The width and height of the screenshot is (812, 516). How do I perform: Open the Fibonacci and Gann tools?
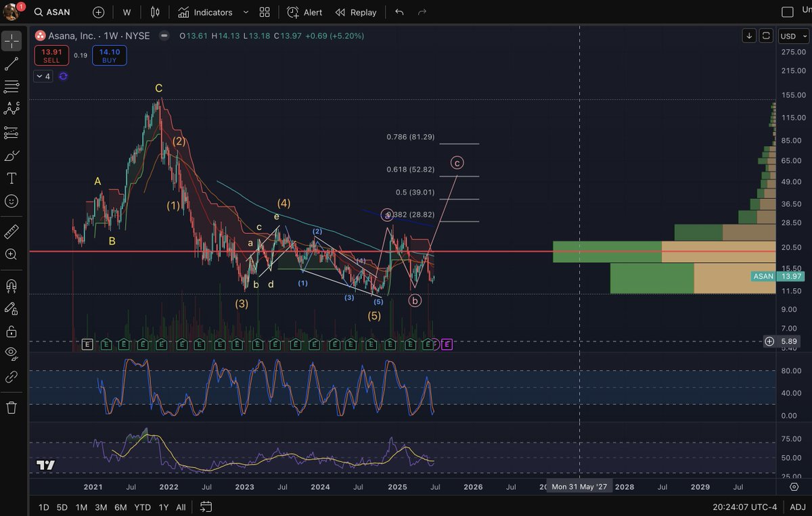coord(12,87)
